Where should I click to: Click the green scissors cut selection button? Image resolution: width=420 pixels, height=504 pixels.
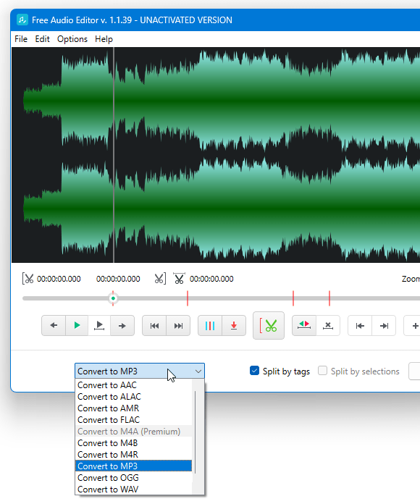(269, 326)
